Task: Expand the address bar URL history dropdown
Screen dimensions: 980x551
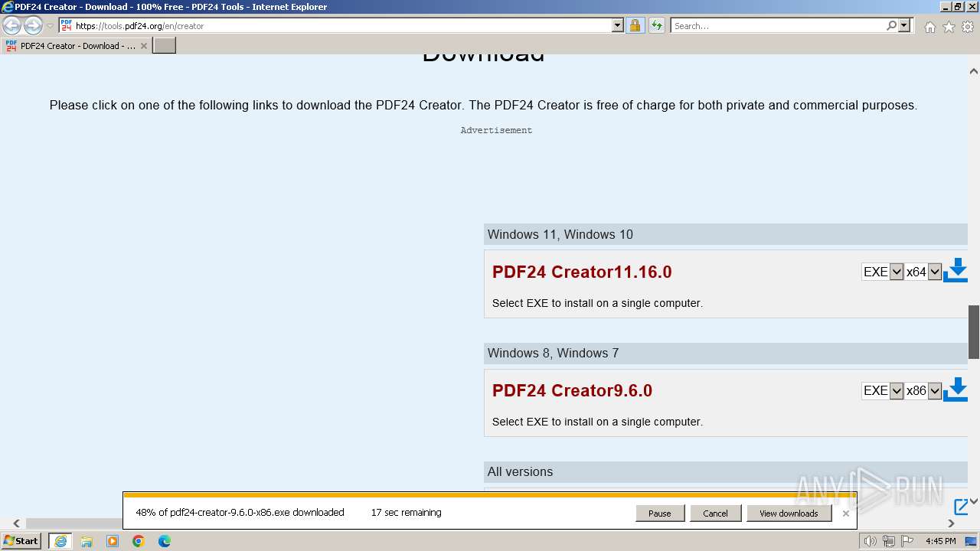Action: click(x=618, y=25)
